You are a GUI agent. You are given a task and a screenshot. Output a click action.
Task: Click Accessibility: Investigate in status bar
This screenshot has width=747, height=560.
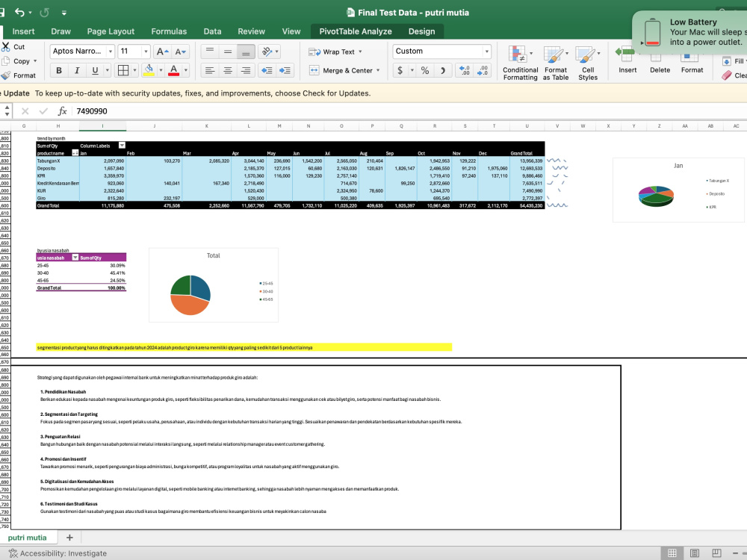[x=58, y=553]
